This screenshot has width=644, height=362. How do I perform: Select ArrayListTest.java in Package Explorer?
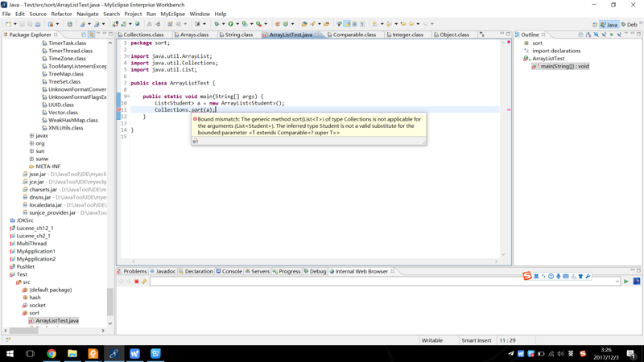53,320
